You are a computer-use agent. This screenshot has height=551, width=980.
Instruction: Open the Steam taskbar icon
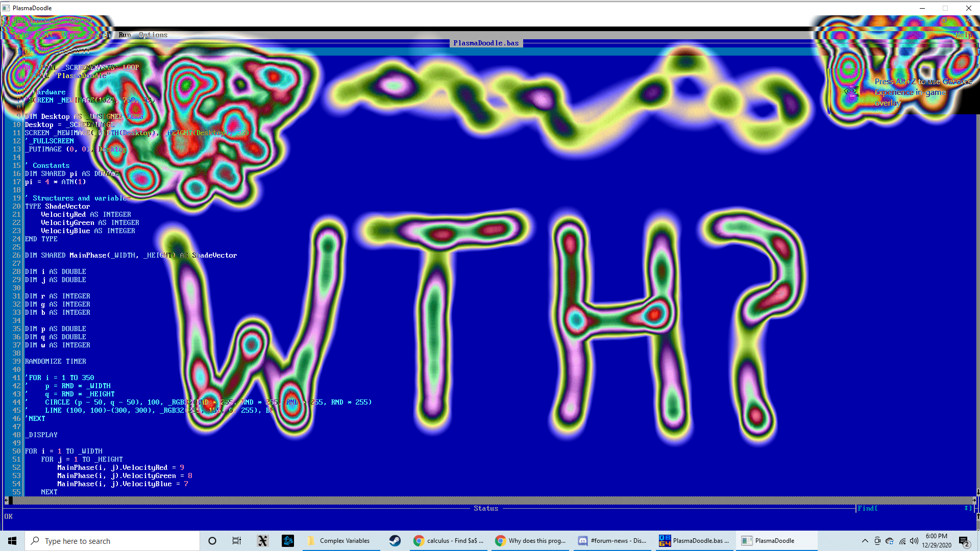(395, 541)
